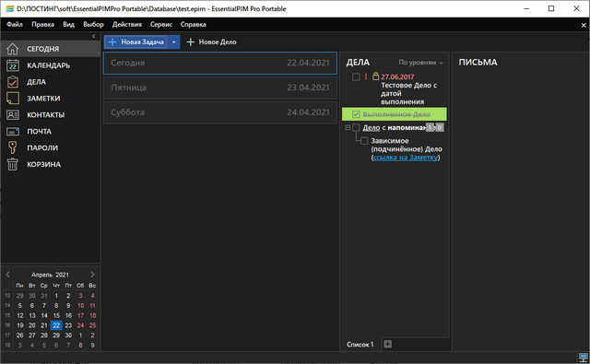Add a new to-do list with plus icon
590x364 pixels.
[387, 344]
